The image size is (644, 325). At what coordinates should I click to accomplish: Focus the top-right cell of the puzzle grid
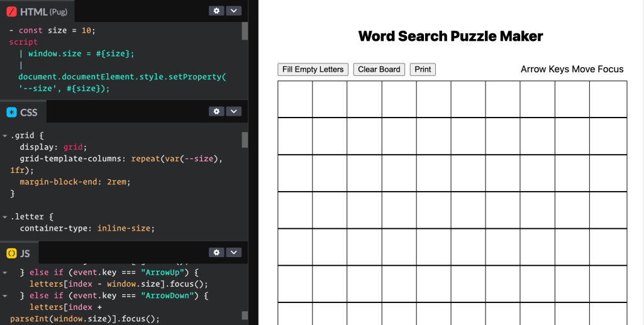(x=608, y=99)
